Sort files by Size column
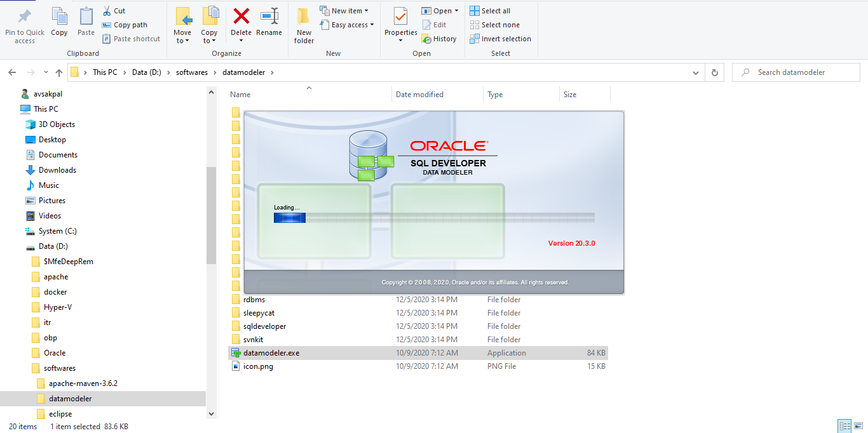Viewport: 868px width, 433px height. click(570, 95)
